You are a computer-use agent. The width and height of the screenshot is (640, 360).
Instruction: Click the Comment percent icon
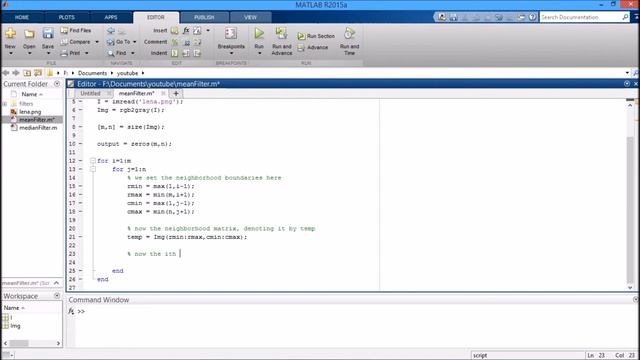pyautogui.click(x=175, y=42)
